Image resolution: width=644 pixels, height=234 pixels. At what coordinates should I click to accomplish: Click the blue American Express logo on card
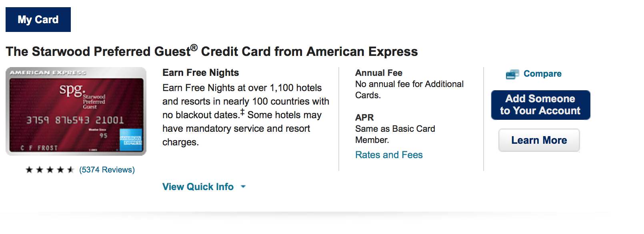pos(131,140)
